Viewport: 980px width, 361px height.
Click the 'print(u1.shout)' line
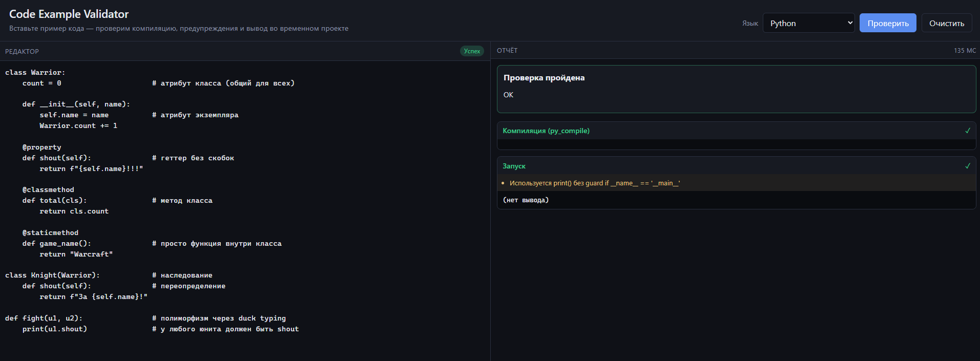[55, 329]
